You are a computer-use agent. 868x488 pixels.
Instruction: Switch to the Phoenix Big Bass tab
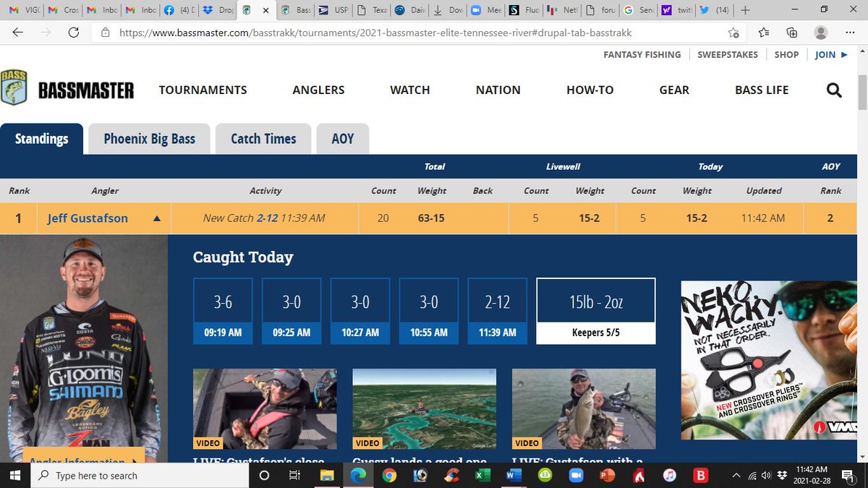[x=149, y=138]
